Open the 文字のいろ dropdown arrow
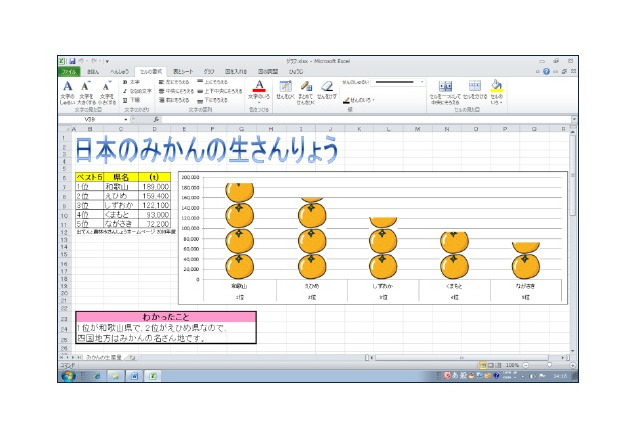The image size is (640, 426). pyautogui.click(x=259, y=103)
